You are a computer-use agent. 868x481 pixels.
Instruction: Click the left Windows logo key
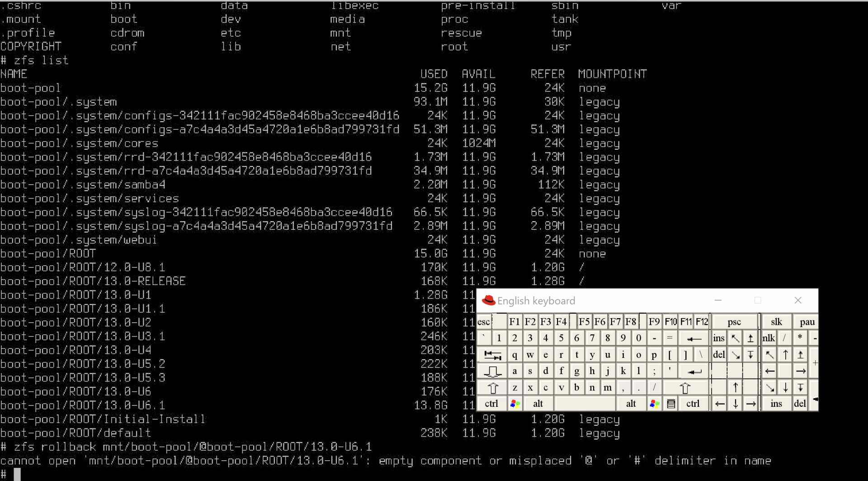514,404
